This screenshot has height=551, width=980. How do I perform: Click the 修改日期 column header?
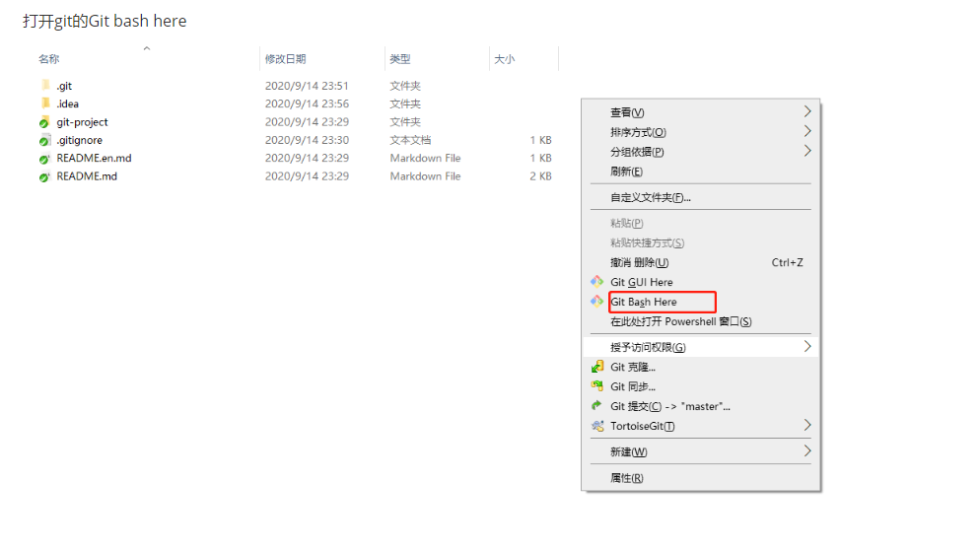coord(285,59)
